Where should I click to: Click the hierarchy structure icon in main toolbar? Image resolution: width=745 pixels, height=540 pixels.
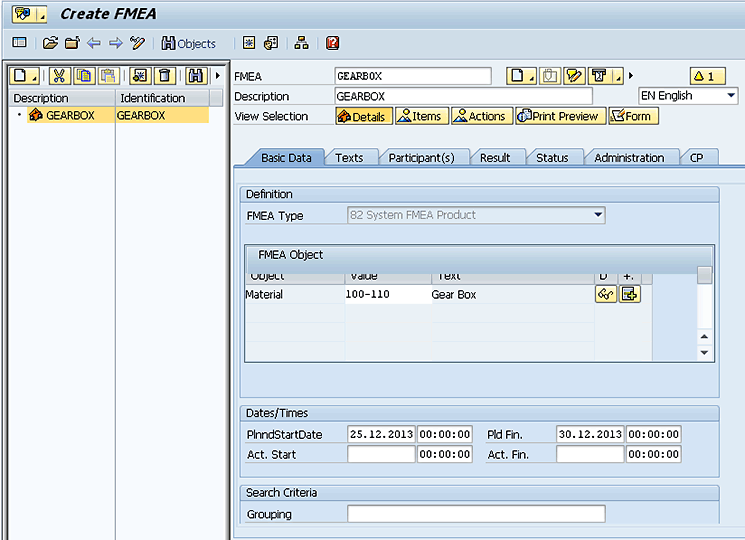pos(301,43)
